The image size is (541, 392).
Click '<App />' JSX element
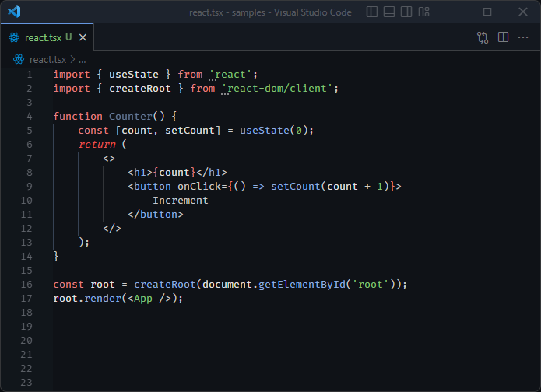point(149,299)
